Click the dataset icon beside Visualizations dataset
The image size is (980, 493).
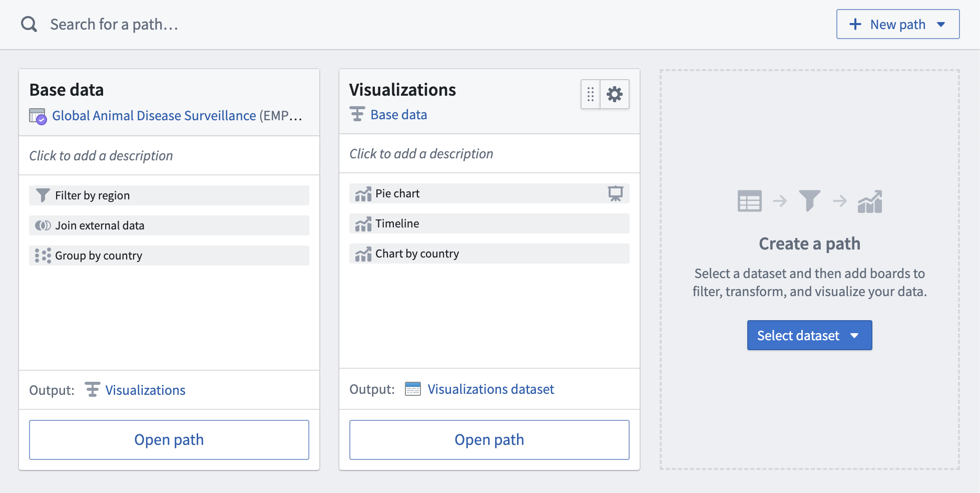[413, 389]
